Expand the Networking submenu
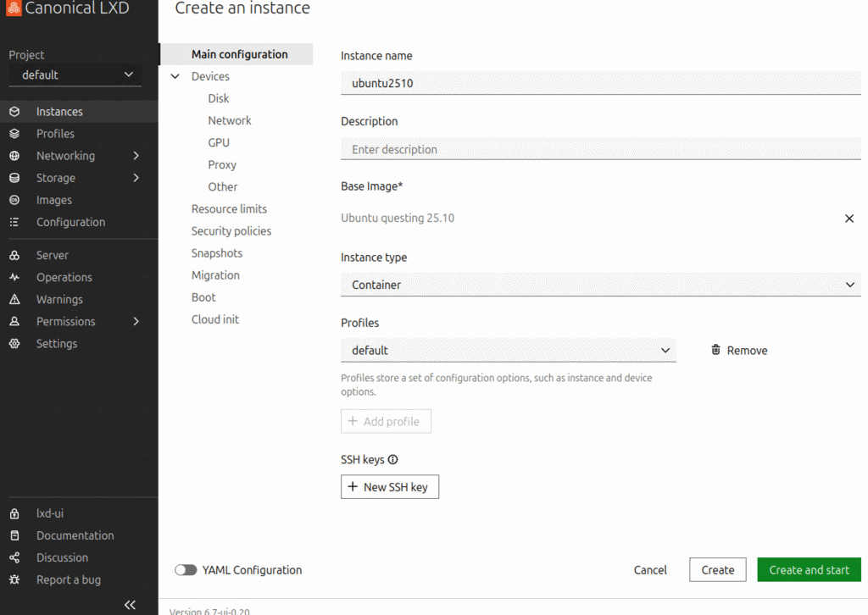Image resolution: width=868 pixels, height=615 pixels. (x=136, y=156)
